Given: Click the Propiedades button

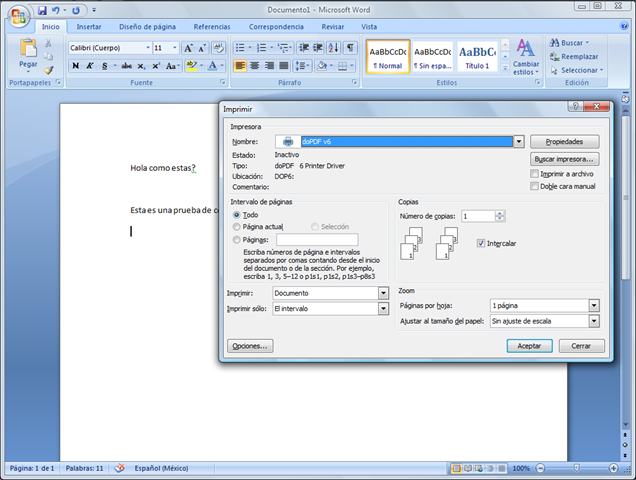Looking at the screenshot, I should point(564,142).
